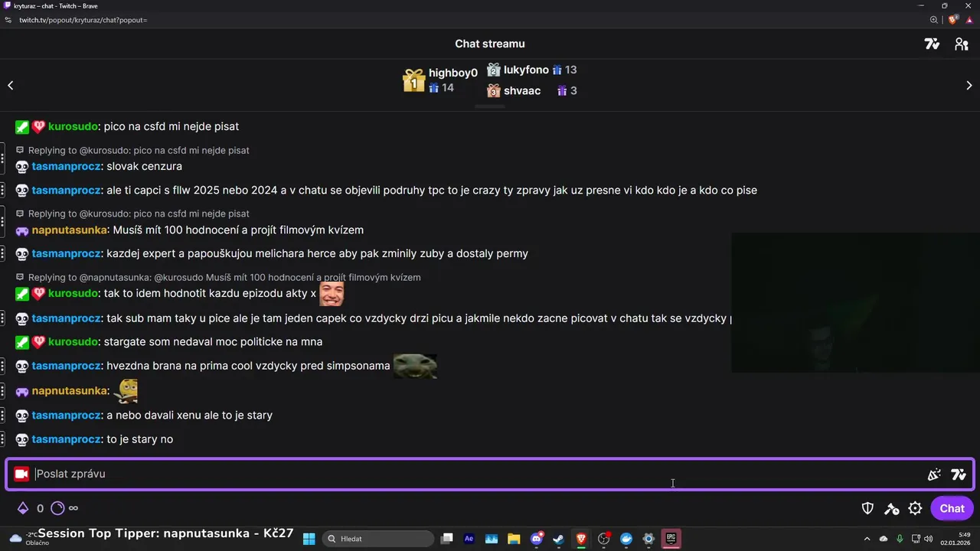Screen dimensions: 980x551
Task: Open the weather widget 'Oblačno'
Action: coord(28,539)
